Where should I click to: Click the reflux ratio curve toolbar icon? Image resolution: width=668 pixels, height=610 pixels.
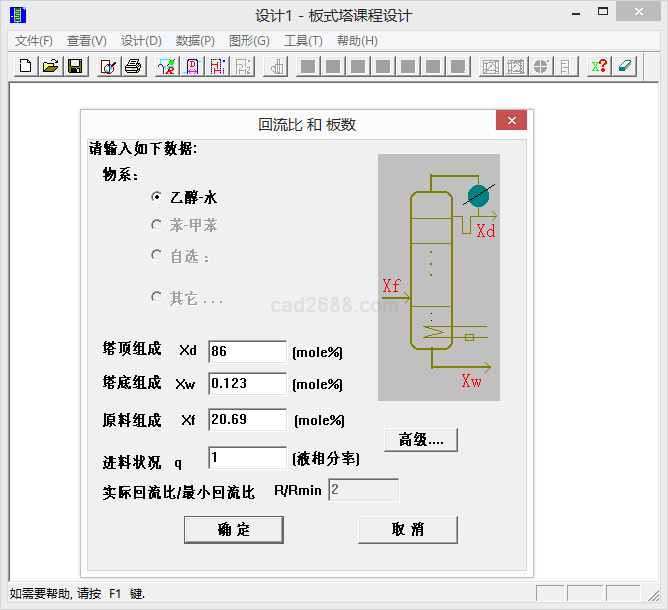tap(167, 66)
